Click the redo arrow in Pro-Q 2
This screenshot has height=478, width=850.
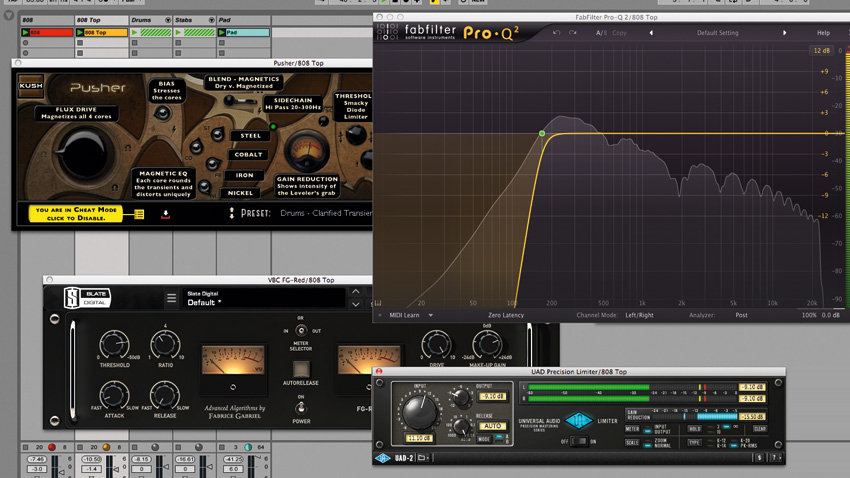tap(573, 33)
